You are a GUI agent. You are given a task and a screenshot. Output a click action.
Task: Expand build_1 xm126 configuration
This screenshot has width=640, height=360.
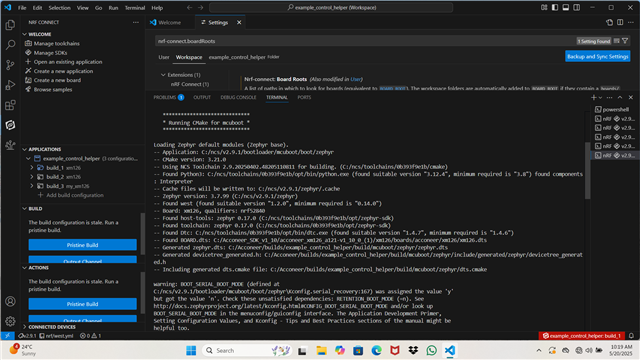tap(32, 168)
